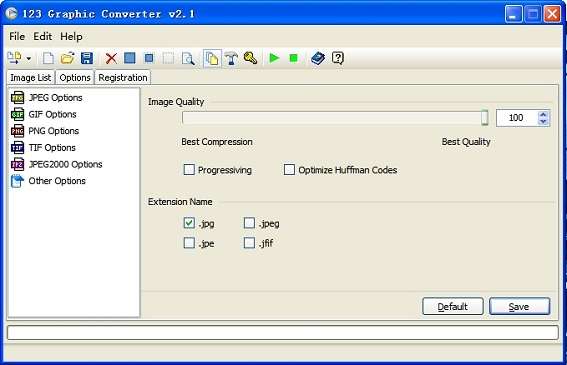This screenshot has width=567, height=365.
Task: Check Optimize Huffman Codes
Action: (289, 170)
